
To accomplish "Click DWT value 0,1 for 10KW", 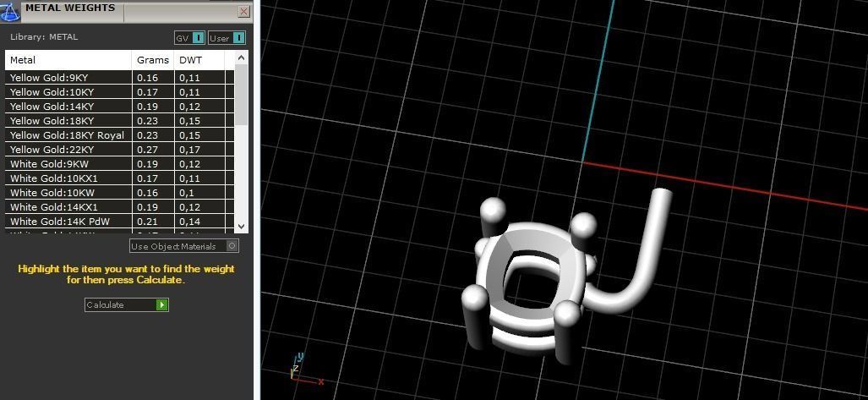I will (187, 193).
